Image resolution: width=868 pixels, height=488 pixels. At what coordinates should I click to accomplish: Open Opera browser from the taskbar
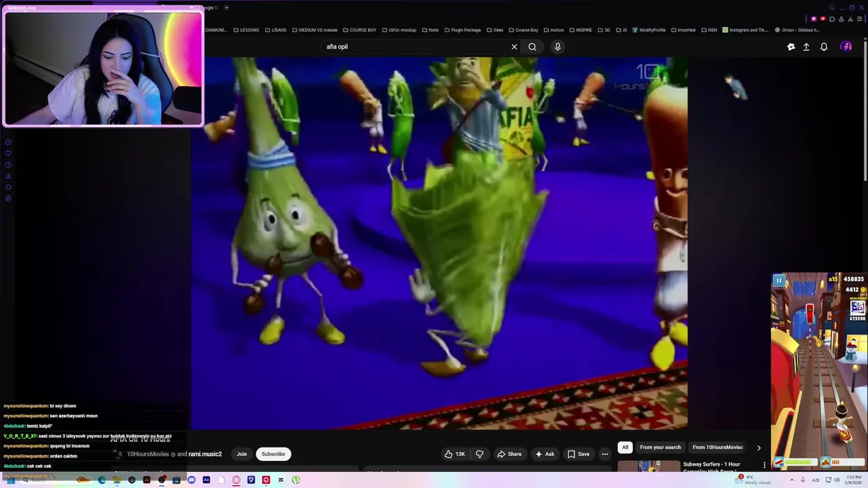click(x=236, y=480)
